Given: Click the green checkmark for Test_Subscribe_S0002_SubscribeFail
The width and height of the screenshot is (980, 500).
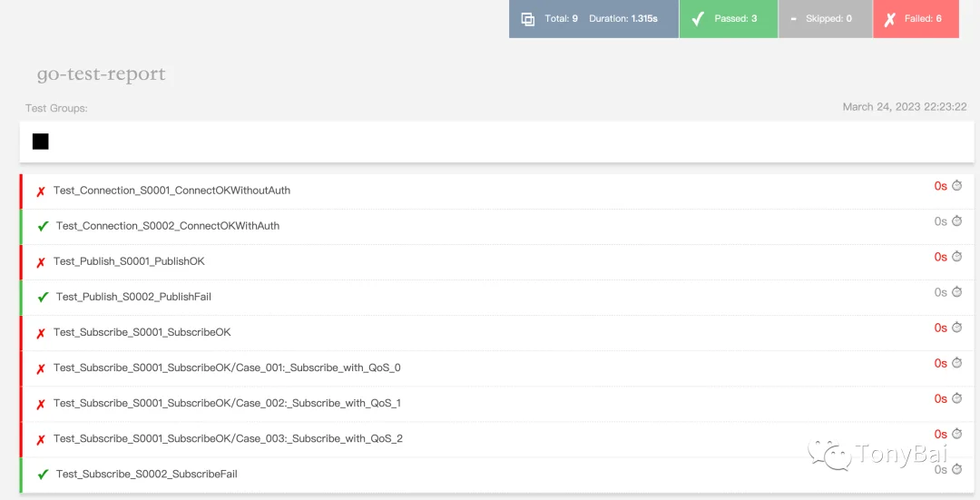Looking at the screenshot, I should 43,475.
